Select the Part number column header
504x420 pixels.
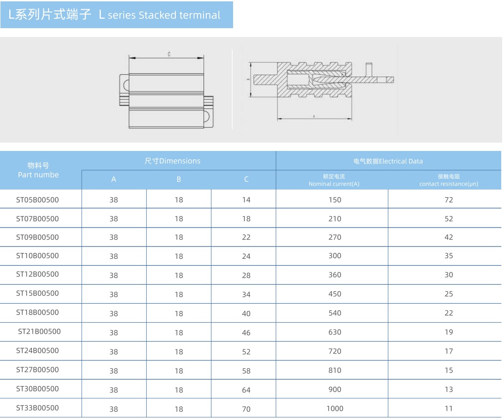pyautogui.click(x=38, y=170)
